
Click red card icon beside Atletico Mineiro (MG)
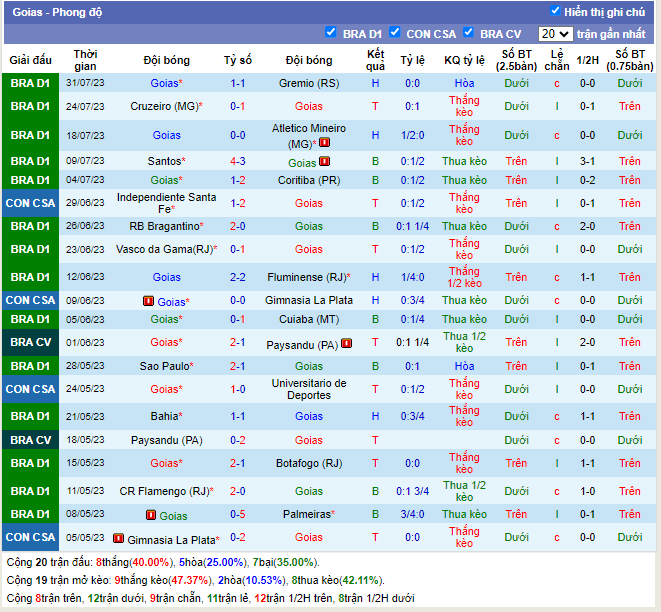325,143
